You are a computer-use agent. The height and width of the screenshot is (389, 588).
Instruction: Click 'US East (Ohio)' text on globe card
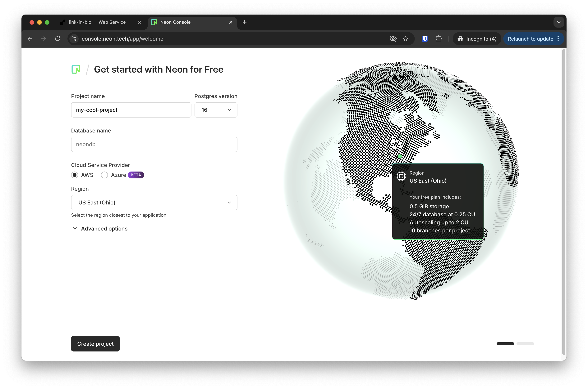pyautogui.click(x=428, y=181)
